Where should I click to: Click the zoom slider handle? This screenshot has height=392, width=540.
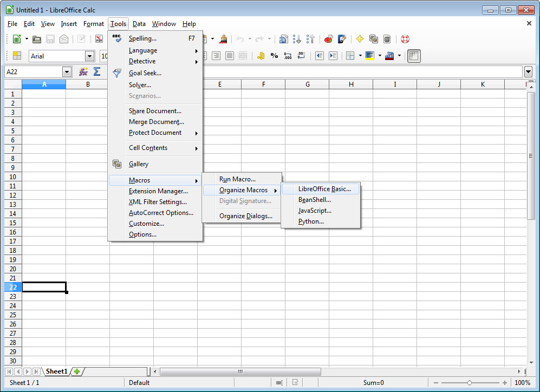[470, 383]
